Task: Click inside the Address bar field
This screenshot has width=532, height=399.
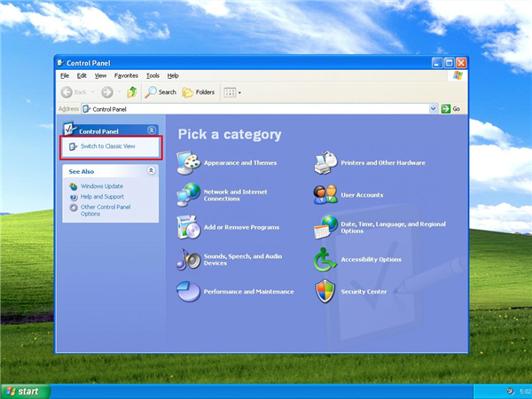Action: pyautogui.click(x=257, y=109)
